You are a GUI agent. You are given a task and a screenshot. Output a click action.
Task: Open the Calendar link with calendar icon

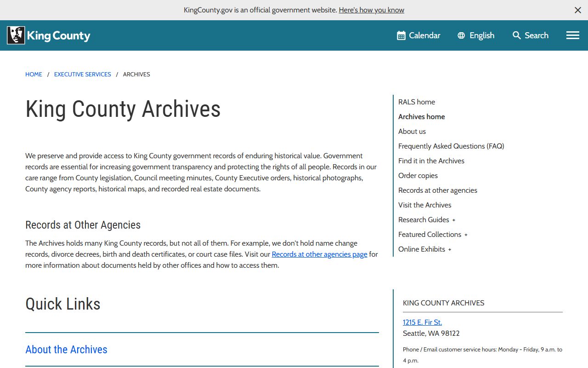[418, 35]
